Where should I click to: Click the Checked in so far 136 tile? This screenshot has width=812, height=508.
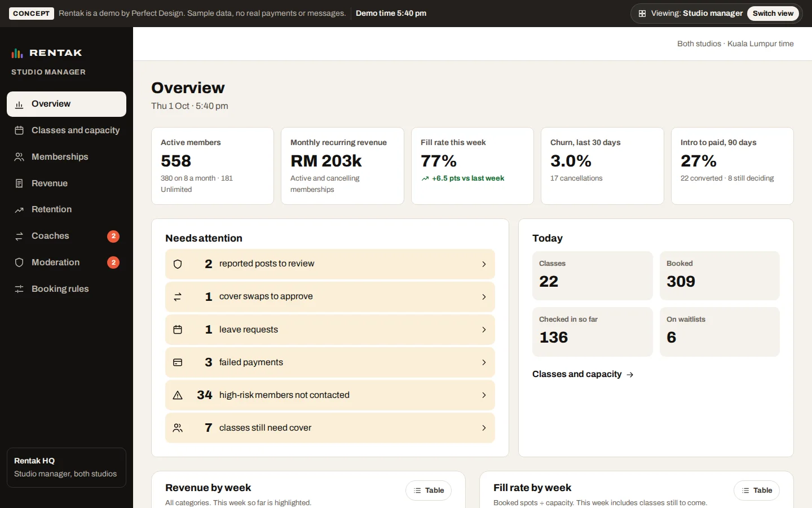(x=592, y=332)
